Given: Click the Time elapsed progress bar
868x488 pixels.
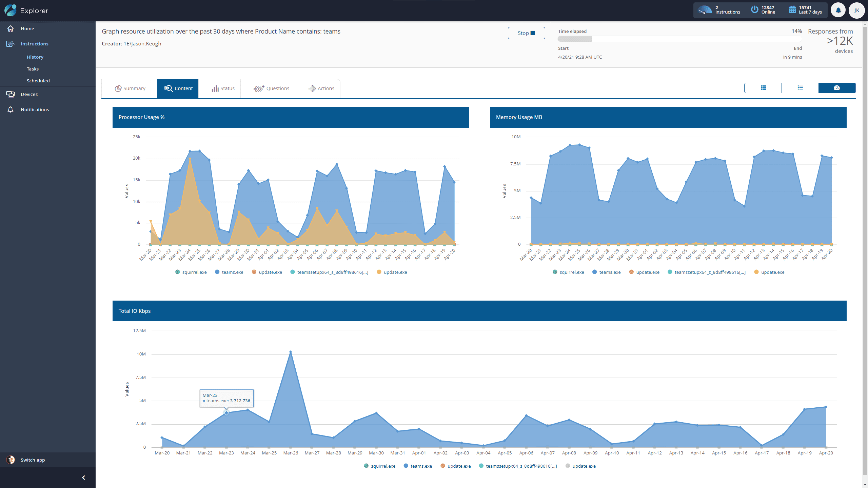Looking at the screenshot, I should 680,39.
